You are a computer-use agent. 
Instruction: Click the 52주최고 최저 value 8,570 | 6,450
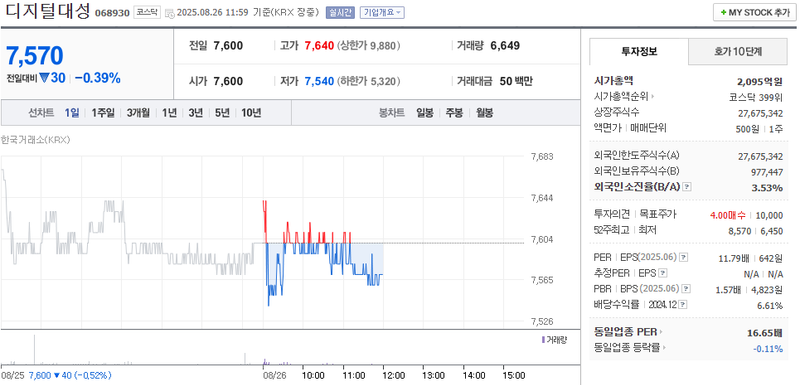point(756,231)
